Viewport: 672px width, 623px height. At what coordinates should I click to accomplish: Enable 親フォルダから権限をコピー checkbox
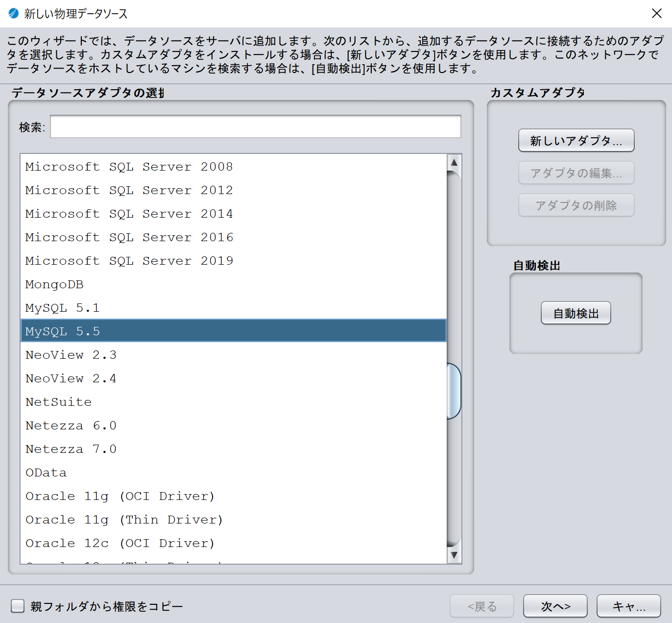(x=18, y=606)
